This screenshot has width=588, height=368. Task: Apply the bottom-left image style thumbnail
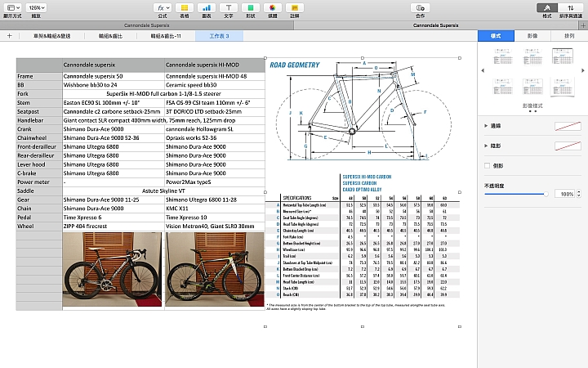coord(503,87)
